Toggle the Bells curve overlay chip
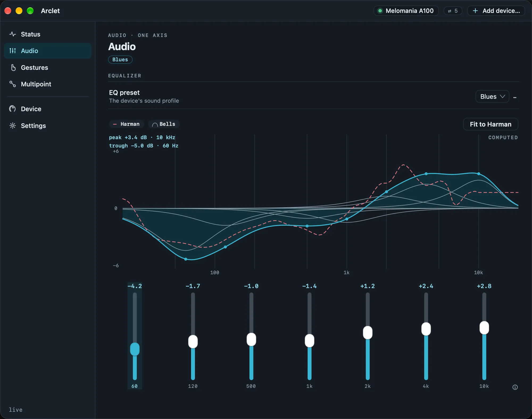 pos(164,124)
